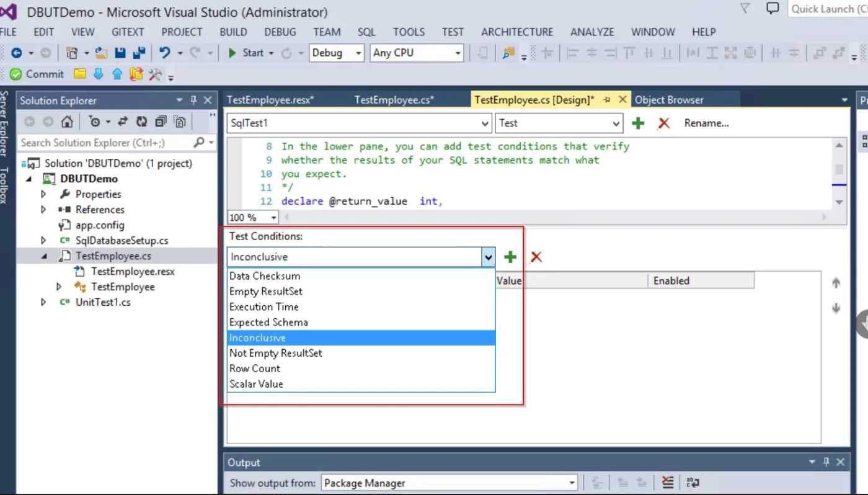Save the current file with the disk icon
This screenshot has height=495, width=868.
pyautogui.click(x=120, y=53)
